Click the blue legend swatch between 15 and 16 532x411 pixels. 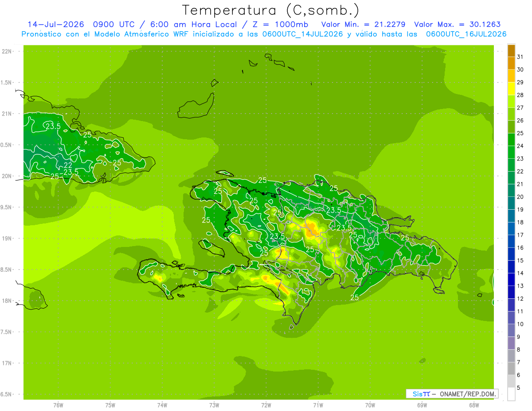(511, 254)
